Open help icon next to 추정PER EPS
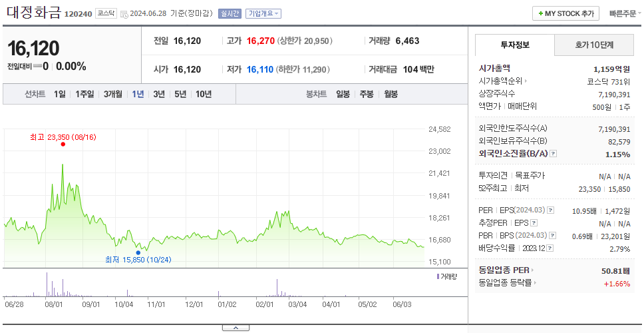 (534, 223)
